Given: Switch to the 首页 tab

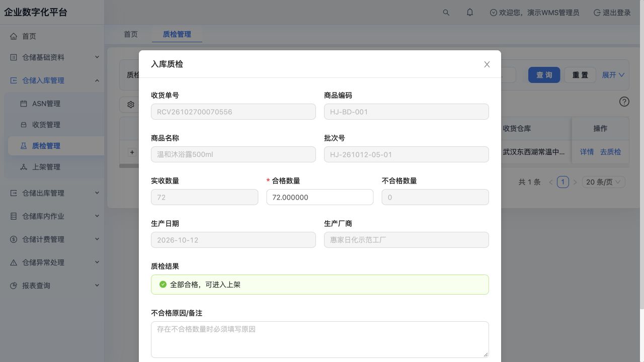Looking at the screenshot, I should pos(131,34).
